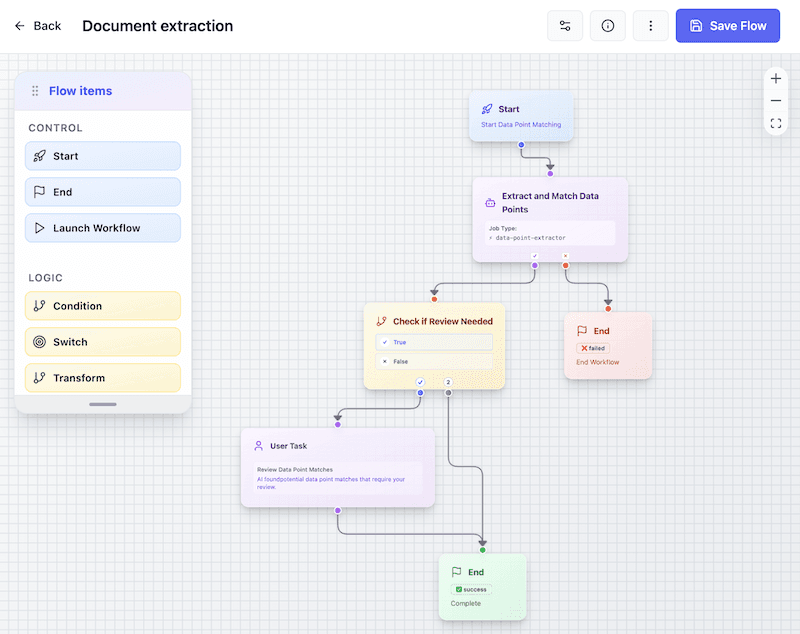The width and height of the screenshot is (800, 634).
Task: Click the Save Flow button
Action: tap(728, 25)
